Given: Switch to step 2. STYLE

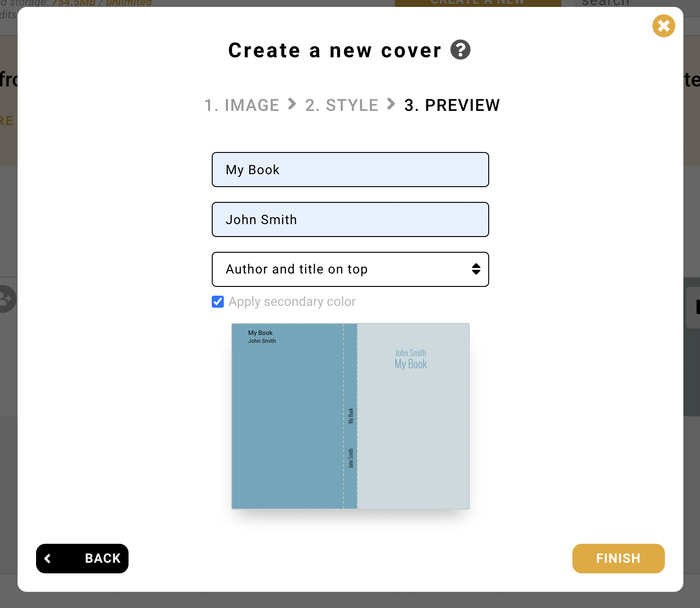Looking at the screenshot, I should point(342,105).
